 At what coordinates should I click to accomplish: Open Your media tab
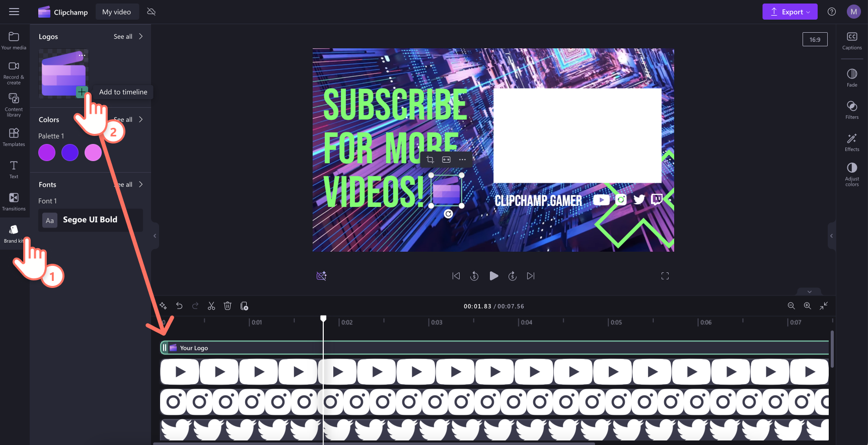(x=14, y=41)
